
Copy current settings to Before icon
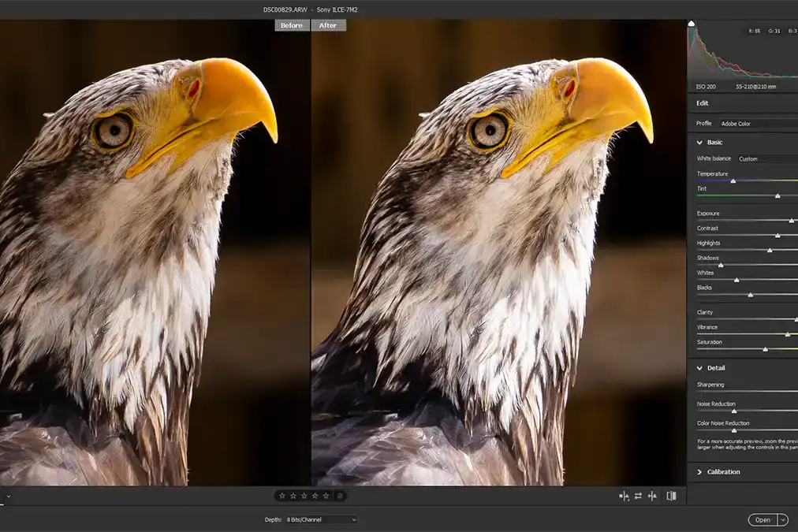coord(624,496)
